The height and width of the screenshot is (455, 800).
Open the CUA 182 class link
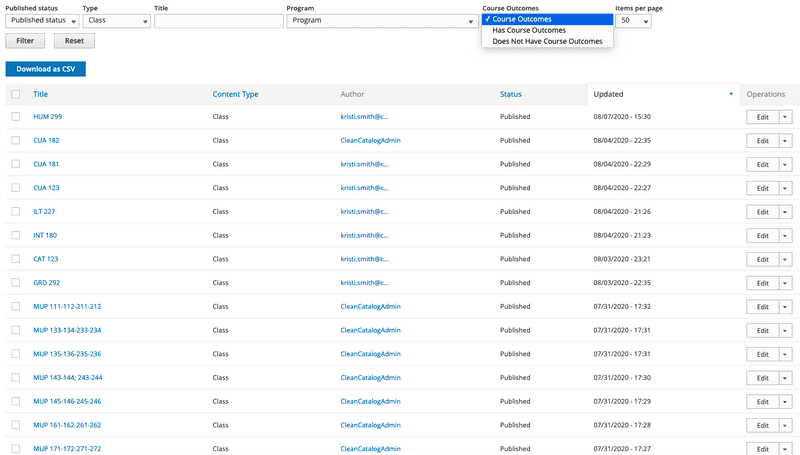click(46, 140)
